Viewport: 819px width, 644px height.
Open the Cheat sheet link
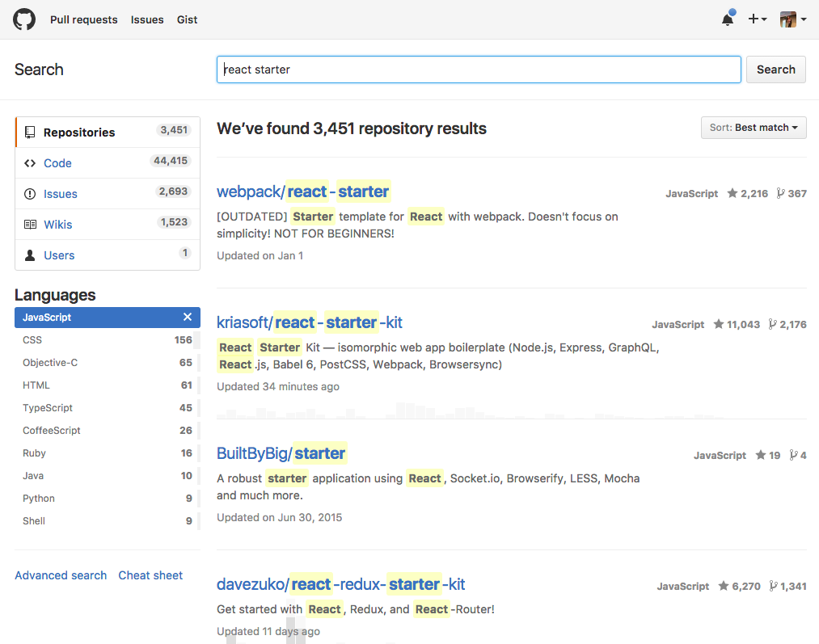(x=150, y=575)
